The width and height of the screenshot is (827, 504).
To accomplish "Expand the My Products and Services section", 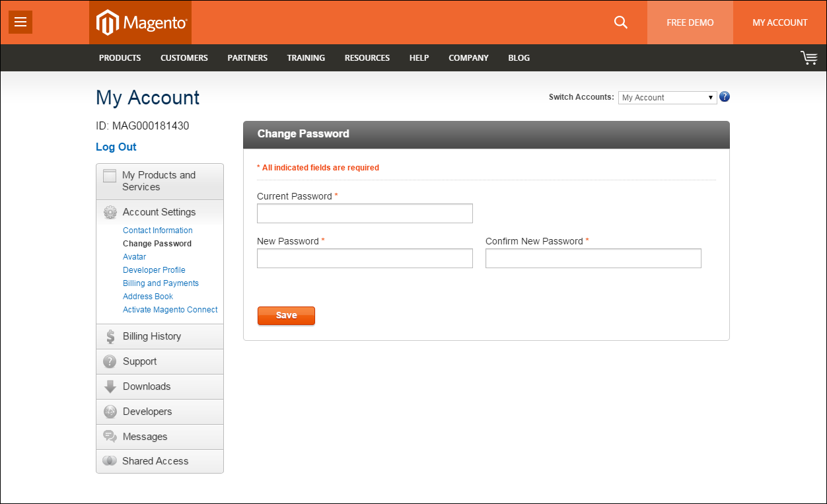I will (x=160, y=182).
